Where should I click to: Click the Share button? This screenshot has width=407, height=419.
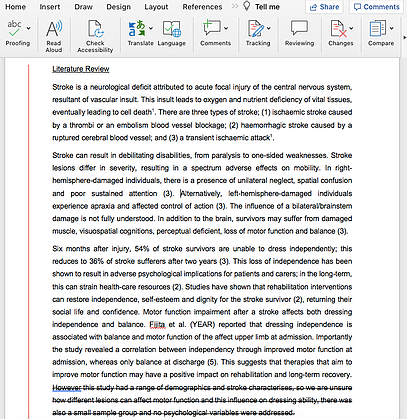point(325,7)
